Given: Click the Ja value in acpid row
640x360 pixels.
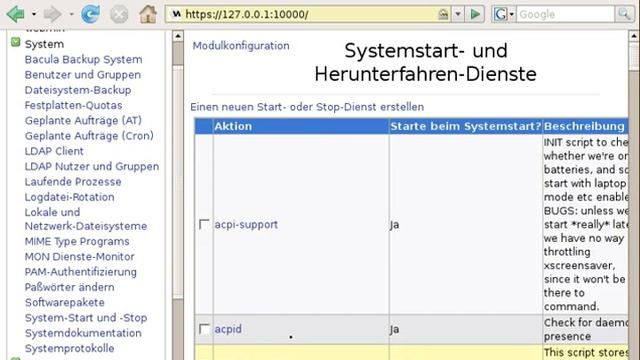Looking at the screenshot, I should click(394, 329).
